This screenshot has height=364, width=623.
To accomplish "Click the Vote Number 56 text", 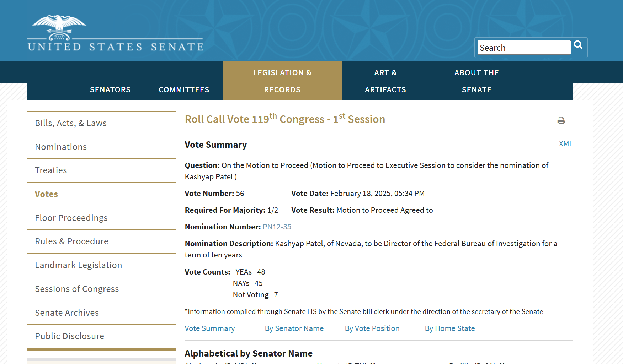I will [x=214, y=194].
